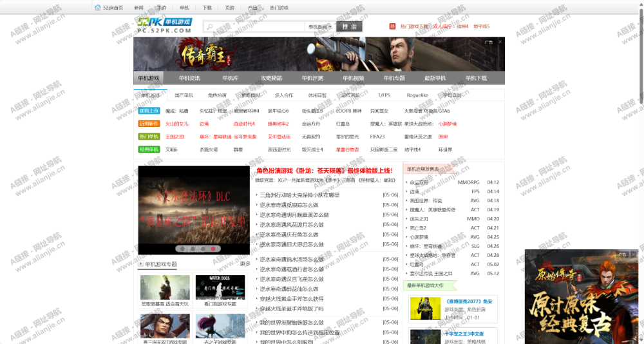This screenshot has height=344, width=644.
Task: Select 单机下载 in the main navigation
Action: [476, 78]
